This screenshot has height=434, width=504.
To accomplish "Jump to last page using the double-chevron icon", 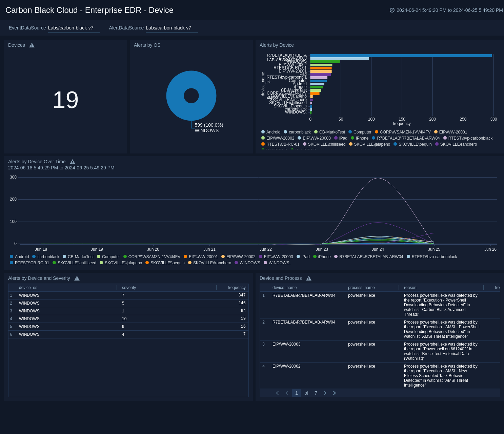I will pos(335,393).
